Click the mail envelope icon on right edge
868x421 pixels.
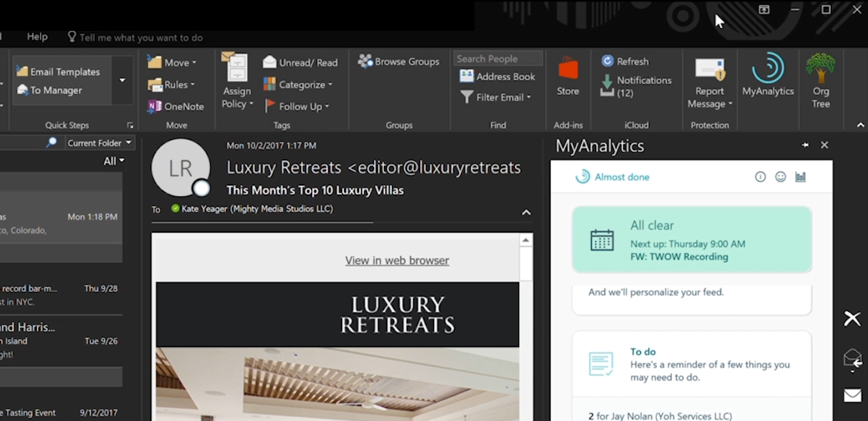coord(853,395)
